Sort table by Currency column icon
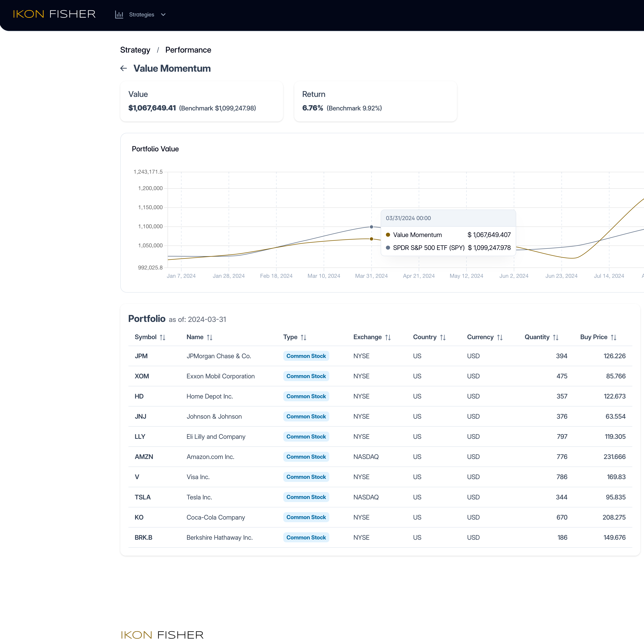 pyautogui.click(x=500, y=337)
